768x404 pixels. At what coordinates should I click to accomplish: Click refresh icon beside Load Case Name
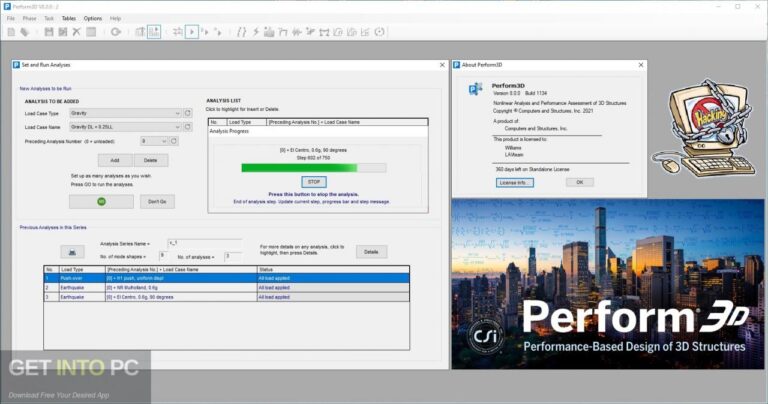point(188,127)
